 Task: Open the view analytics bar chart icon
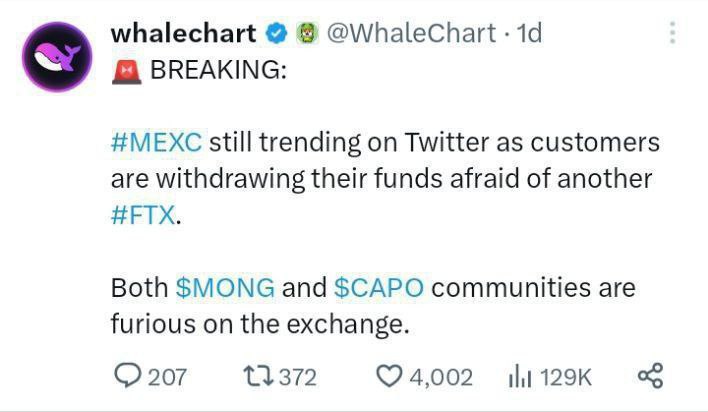click(x=519, y=376)
